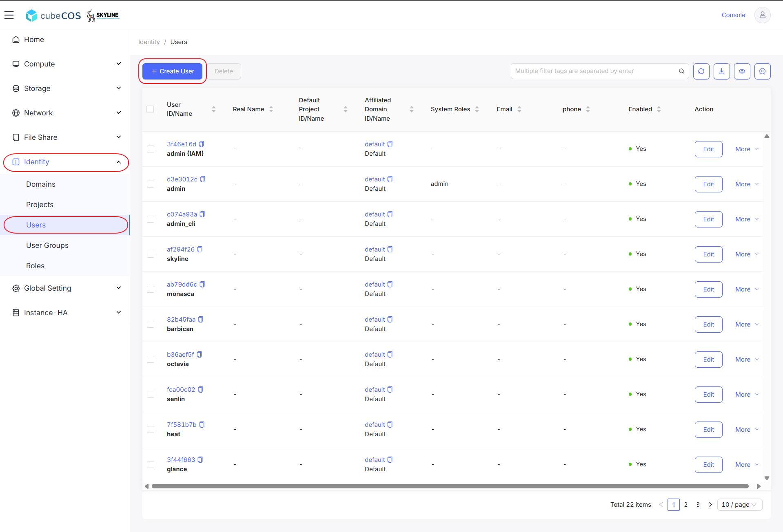Click the Create User button
This screenshot has height=532, width=783.
173,71
